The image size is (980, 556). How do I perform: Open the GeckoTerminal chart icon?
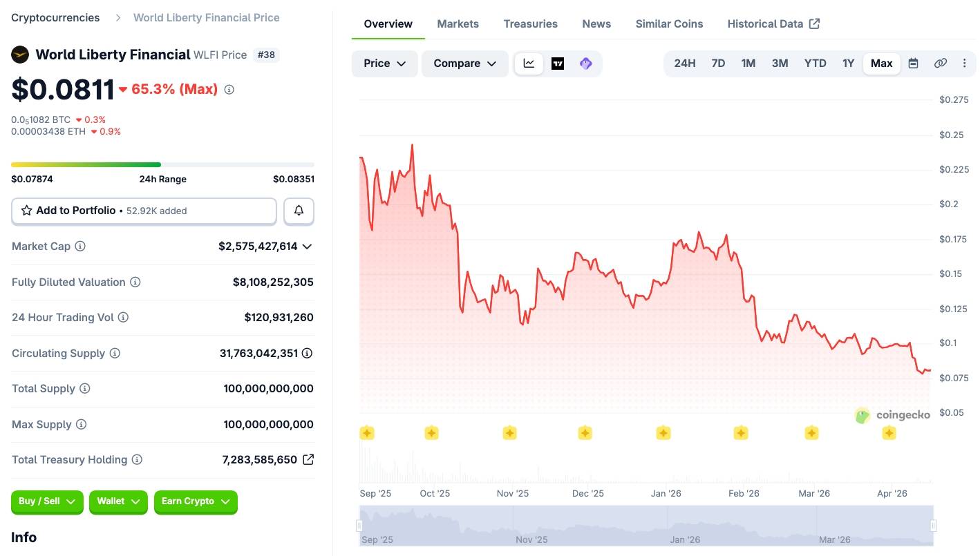tap(585, 63)
